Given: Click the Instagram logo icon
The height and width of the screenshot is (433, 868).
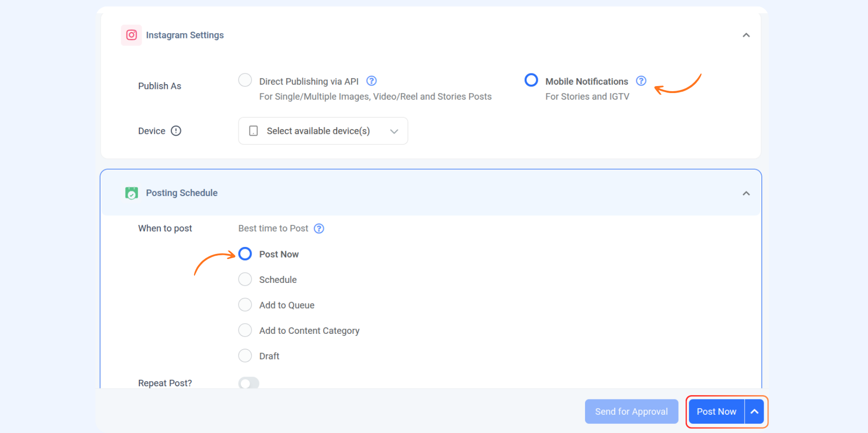Looking at the screenshot, I should click(131, 35).
